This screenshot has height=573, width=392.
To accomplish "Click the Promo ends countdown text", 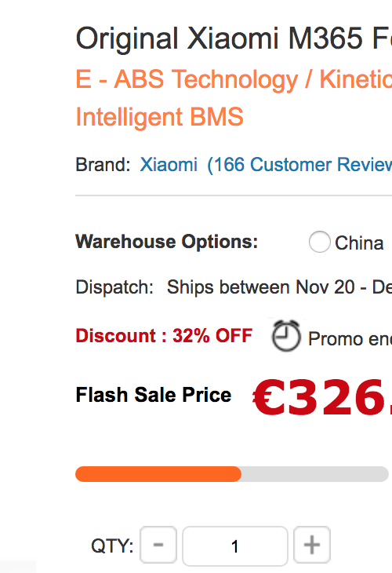I will (350, 339).
